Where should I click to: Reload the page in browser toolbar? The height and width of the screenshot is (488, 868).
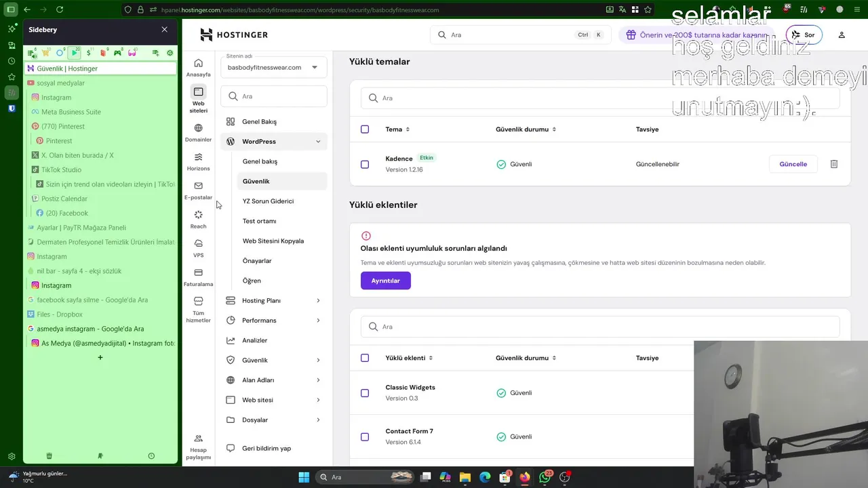[60, 9]
